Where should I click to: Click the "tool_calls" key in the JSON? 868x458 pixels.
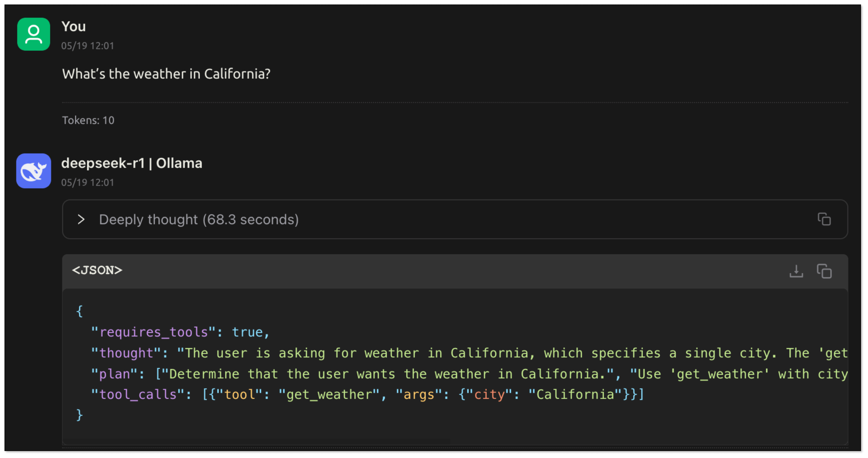pos(138,395)
